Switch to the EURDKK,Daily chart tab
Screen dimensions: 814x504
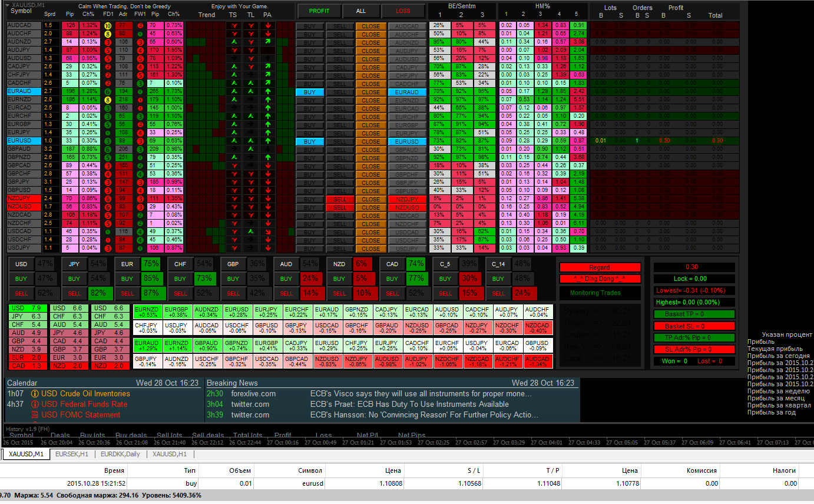120,454
